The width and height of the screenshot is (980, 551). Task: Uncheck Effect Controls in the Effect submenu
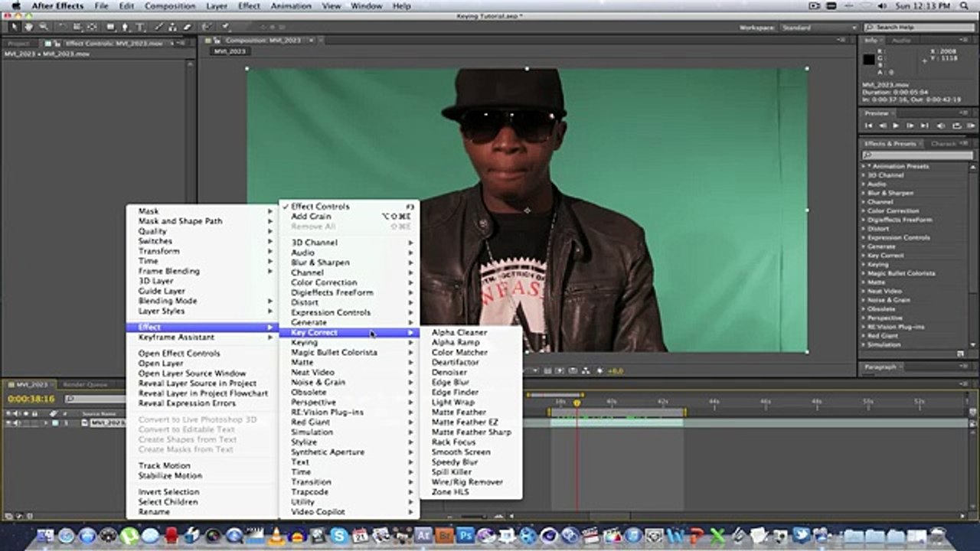348,207
